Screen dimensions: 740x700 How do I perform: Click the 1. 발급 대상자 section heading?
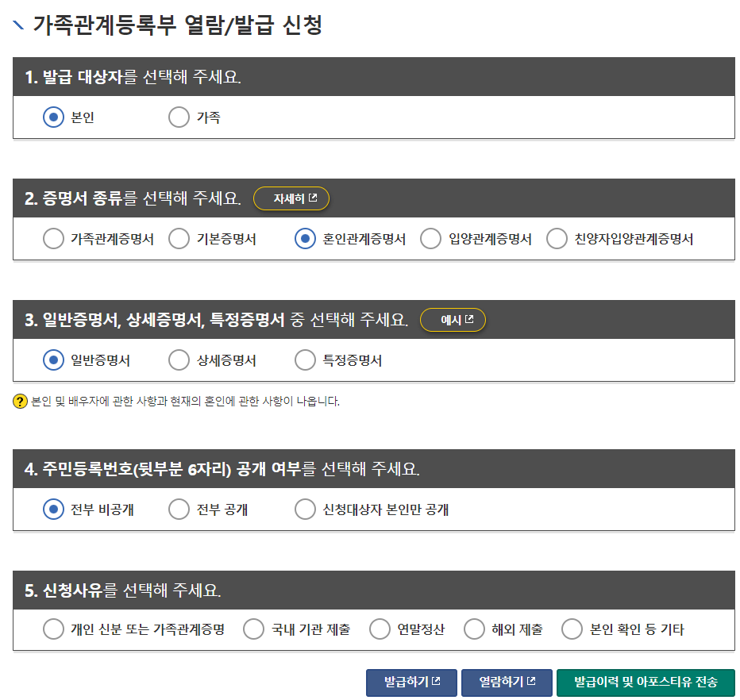click(x=133, y=77)
